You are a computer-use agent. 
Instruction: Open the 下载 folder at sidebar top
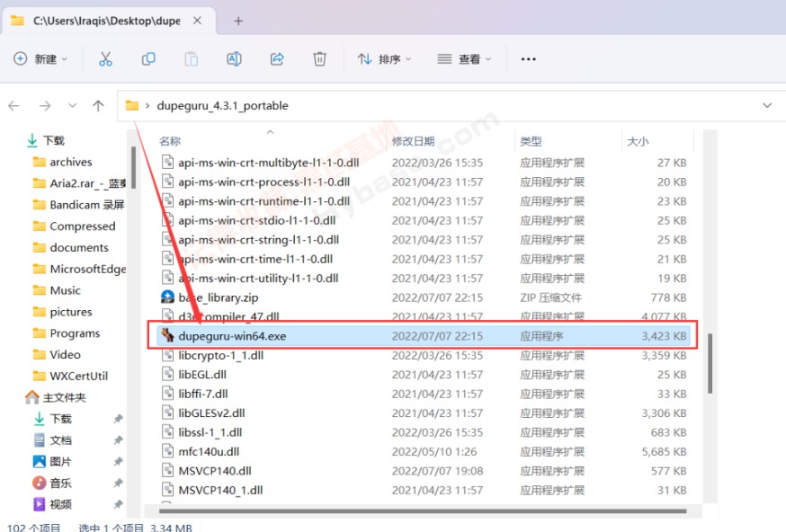(x=46, y=140)
